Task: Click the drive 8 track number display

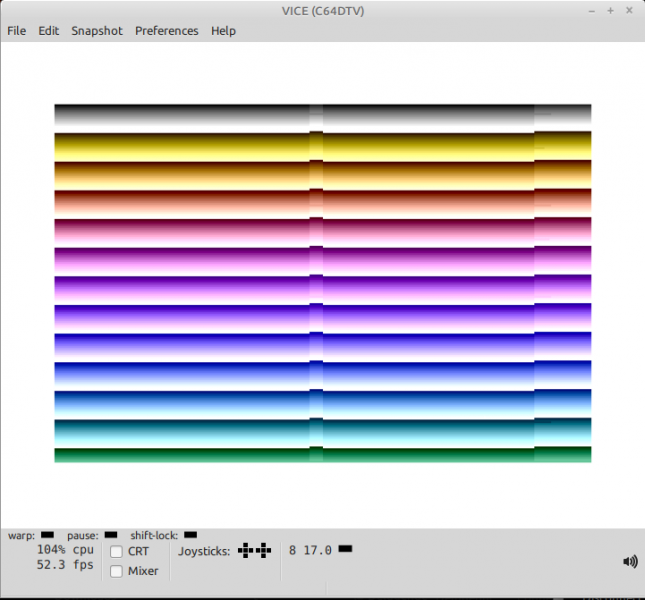Action: click(x=318, y=550)
